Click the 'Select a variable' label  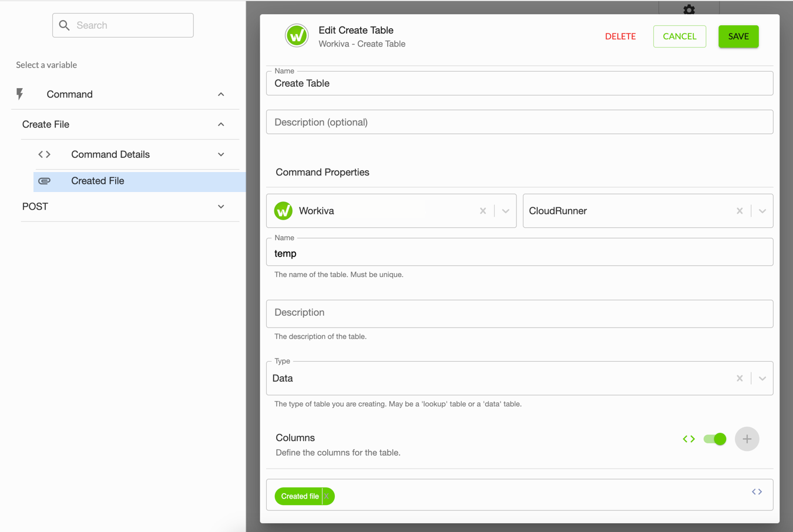(46, 65)
